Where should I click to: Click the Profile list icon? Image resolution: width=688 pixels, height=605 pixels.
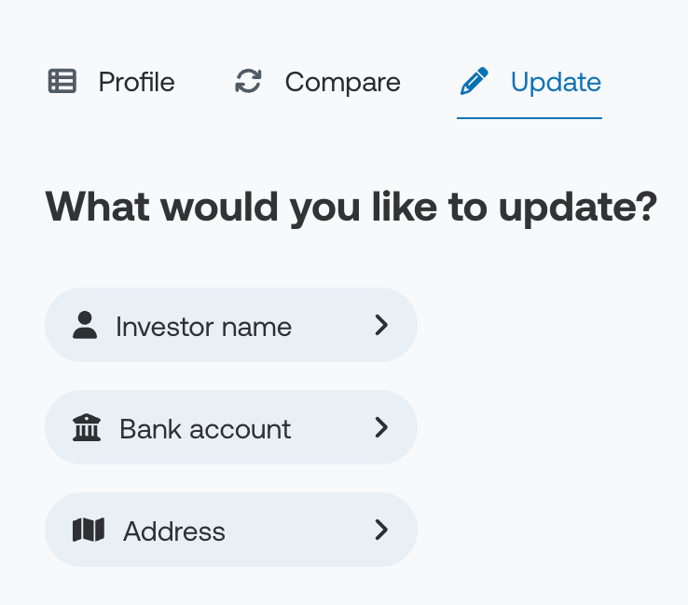(62, 81)
